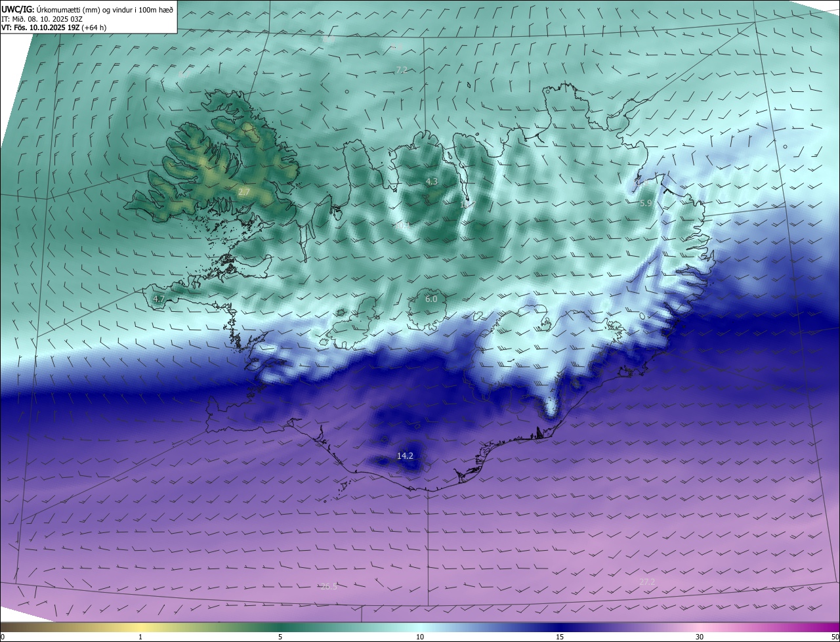
Task: Click the 2.7 value in the Westfjords
Action: [x=243, y=192]
